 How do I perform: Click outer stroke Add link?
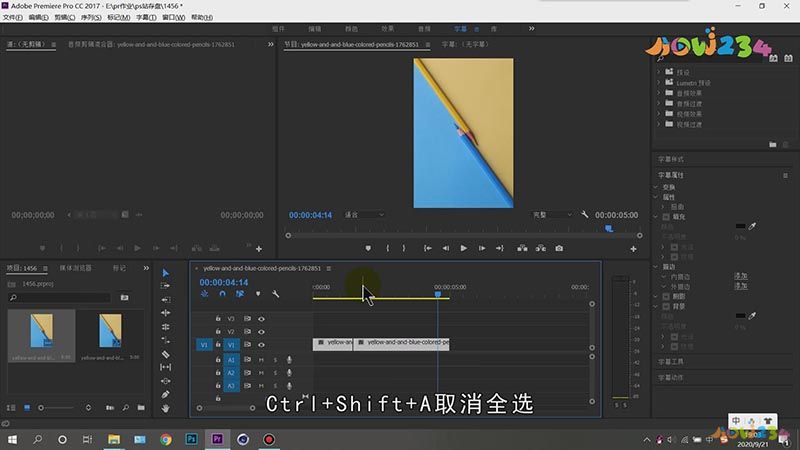(741, 286)
